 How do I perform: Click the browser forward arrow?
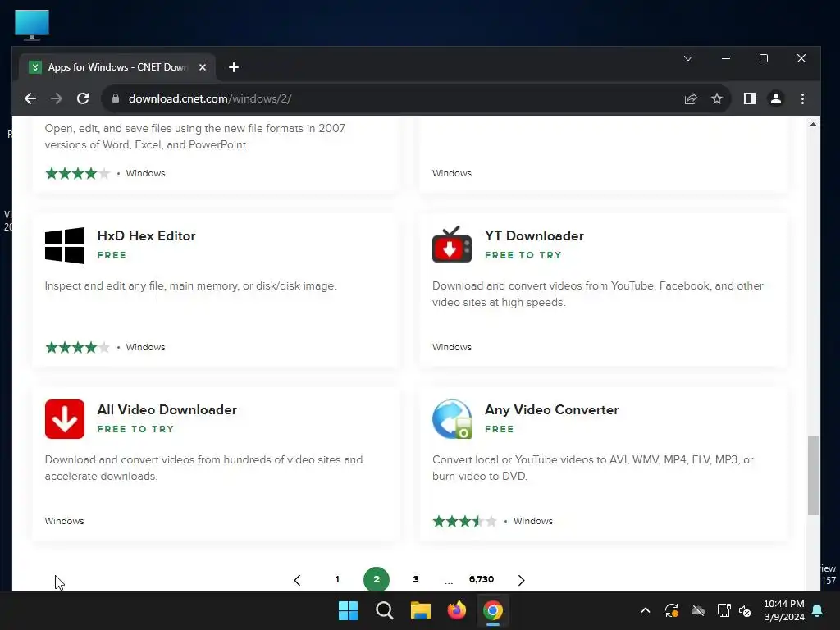[57, 98]
